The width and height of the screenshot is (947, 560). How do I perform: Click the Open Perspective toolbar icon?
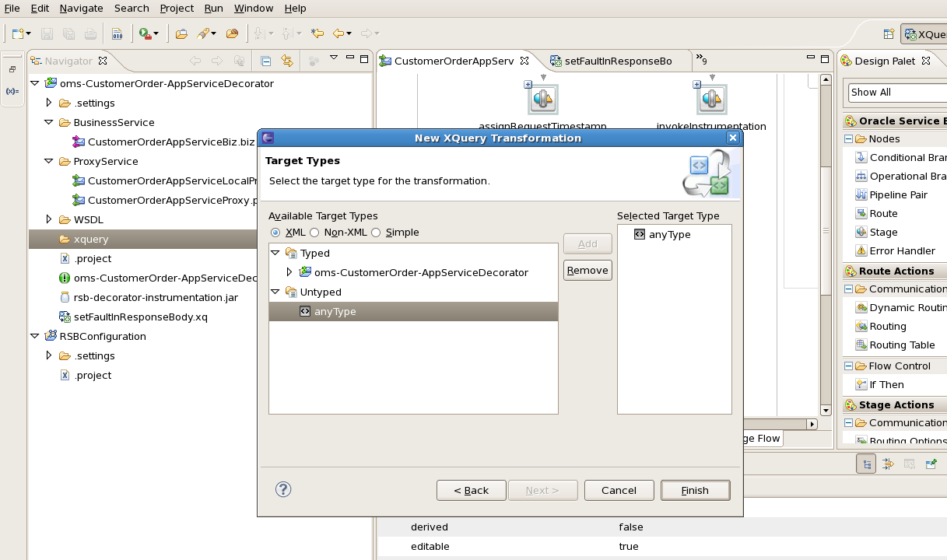point(889,34)
